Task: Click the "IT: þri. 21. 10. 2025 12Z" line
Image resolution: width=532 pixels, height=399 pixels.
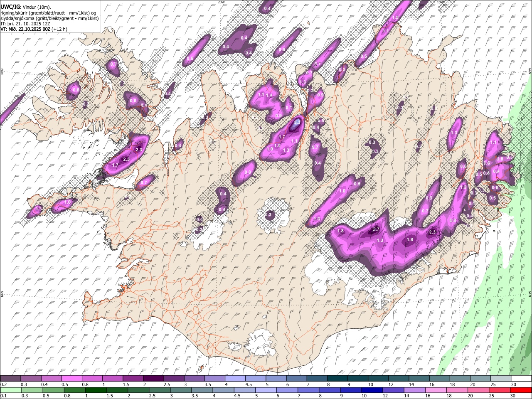Action: (x=25, y=24)
